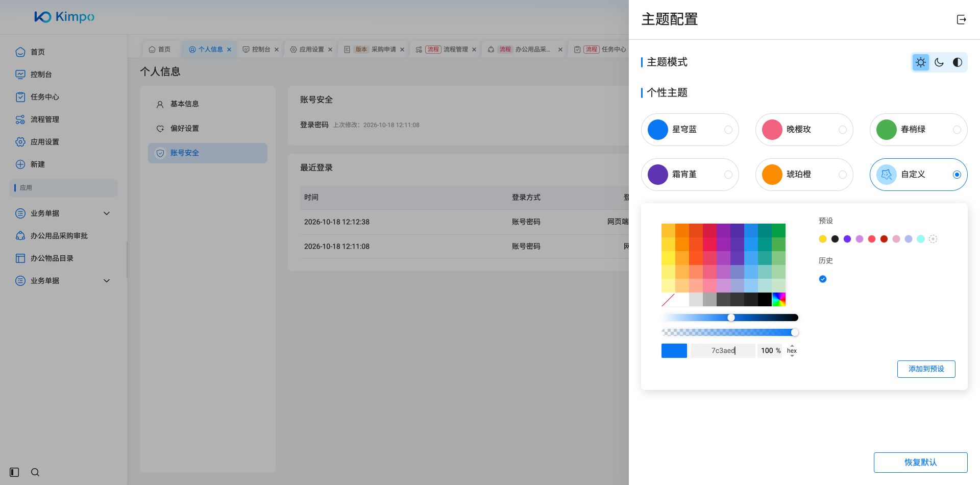Toggle the sidebar collapse icon at bottom left
The width and height of the screenshot is (980, 485).
(14, 472)
